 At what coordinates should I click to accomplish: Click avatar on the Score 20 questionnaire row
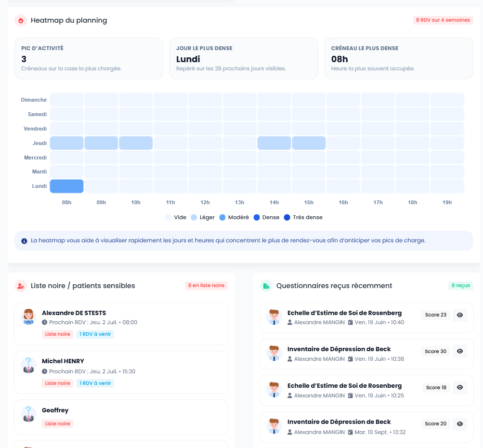click(274, 426)
